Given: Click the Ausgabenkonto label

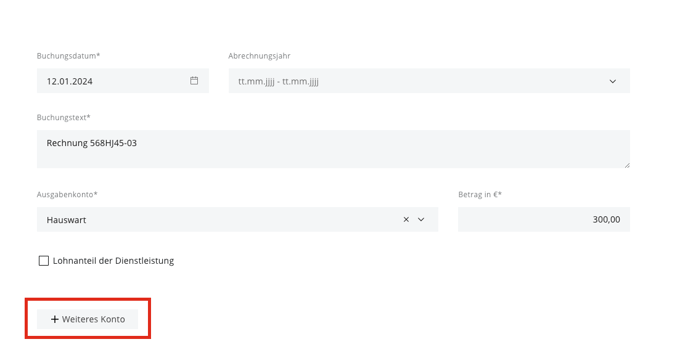Looking at the screenshot, I should (x=67, y=194).
